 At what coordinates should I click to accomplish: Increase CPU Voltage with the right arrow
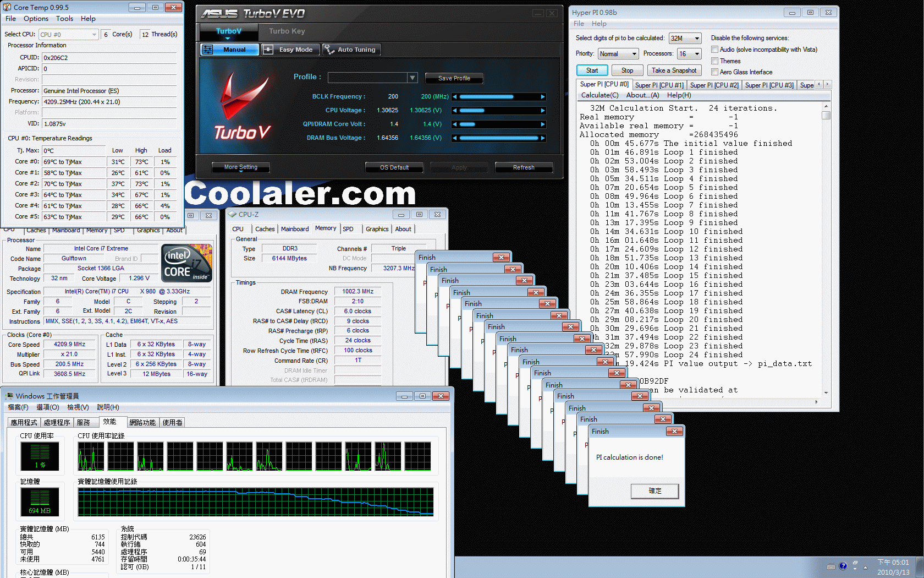(x=543, y=111)
